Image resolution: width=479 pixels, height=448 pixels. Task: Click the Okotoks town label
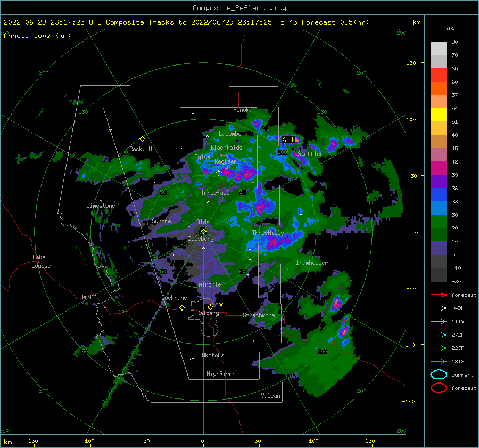coord(213,355)
